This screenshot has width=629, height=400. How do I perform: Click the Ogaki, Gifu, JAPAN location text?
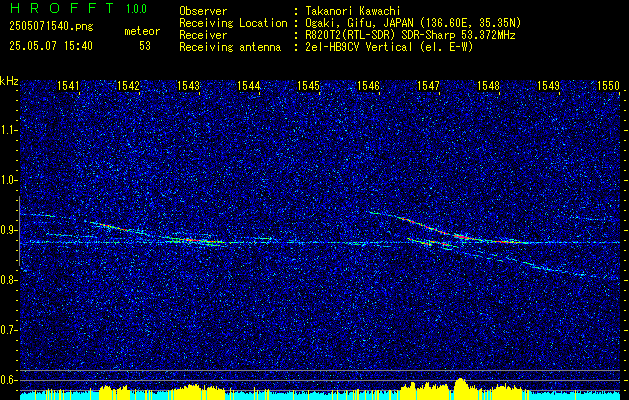click(411, 23)
